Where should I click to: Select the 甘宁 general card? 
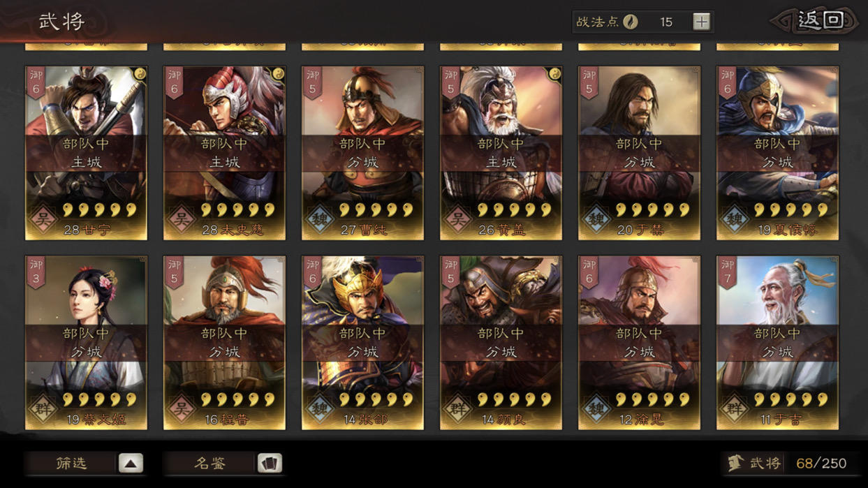click(86, 153)
